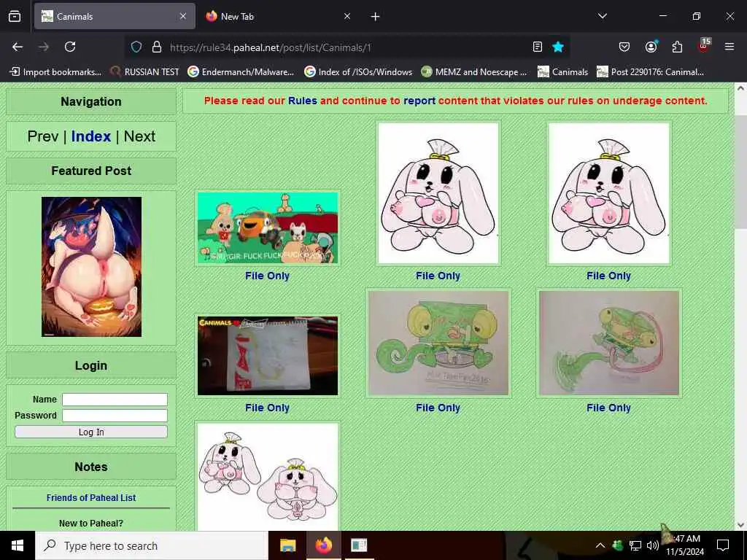Image resolution: width=747 pixels, height=560 pixels.
Task: Click the taskbar search box
Action: click(x=152, y=545)
